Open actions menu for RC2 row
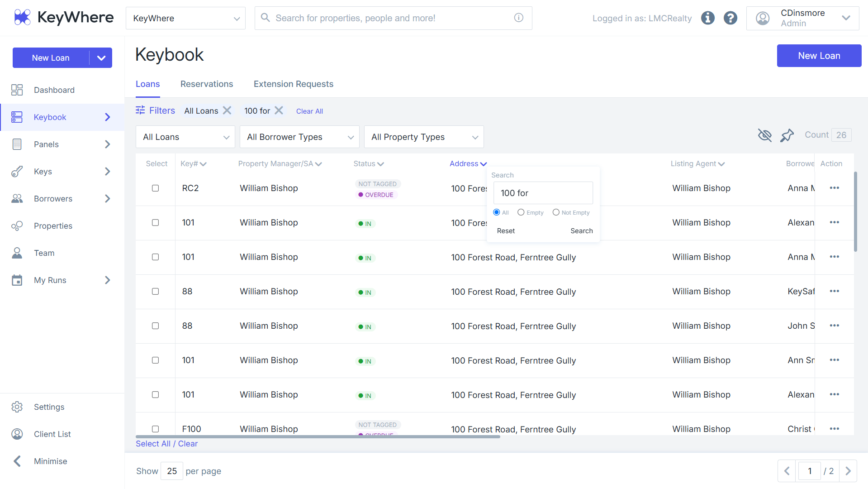Image resolution: width=868 pixels, height=489 pixels. point(835,188)
